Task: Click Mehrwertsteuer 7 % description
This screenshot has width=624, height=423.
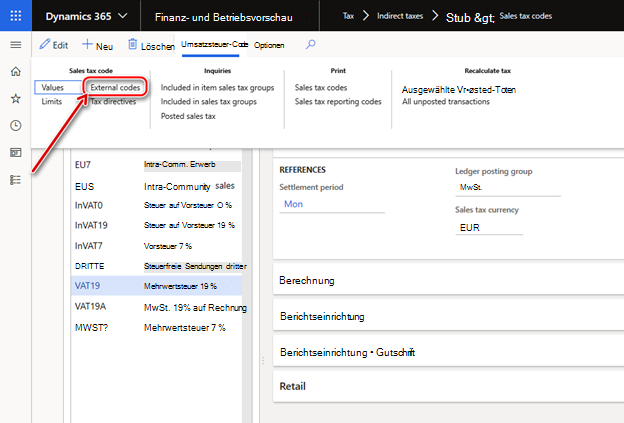Action: click(x=185, y=327)
